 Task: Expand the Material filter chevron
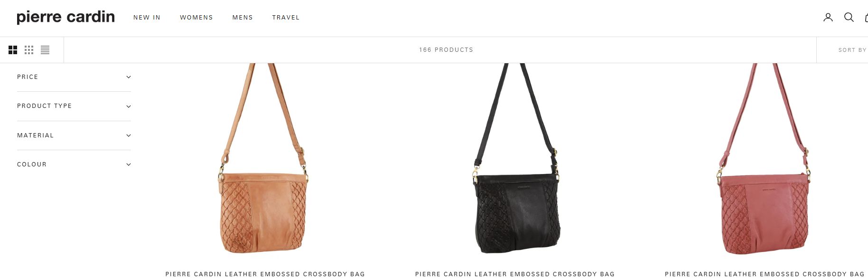pyautogui.click(x=128, y=135)
